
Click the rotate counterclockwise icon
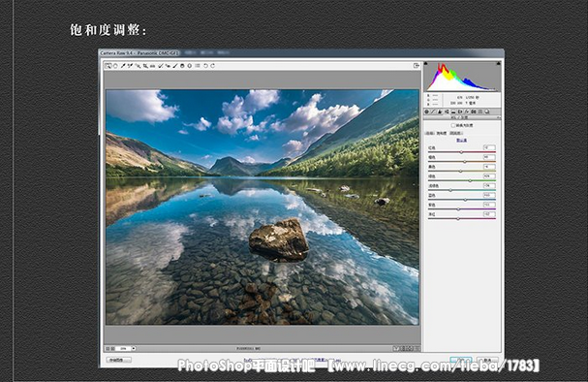205,66
